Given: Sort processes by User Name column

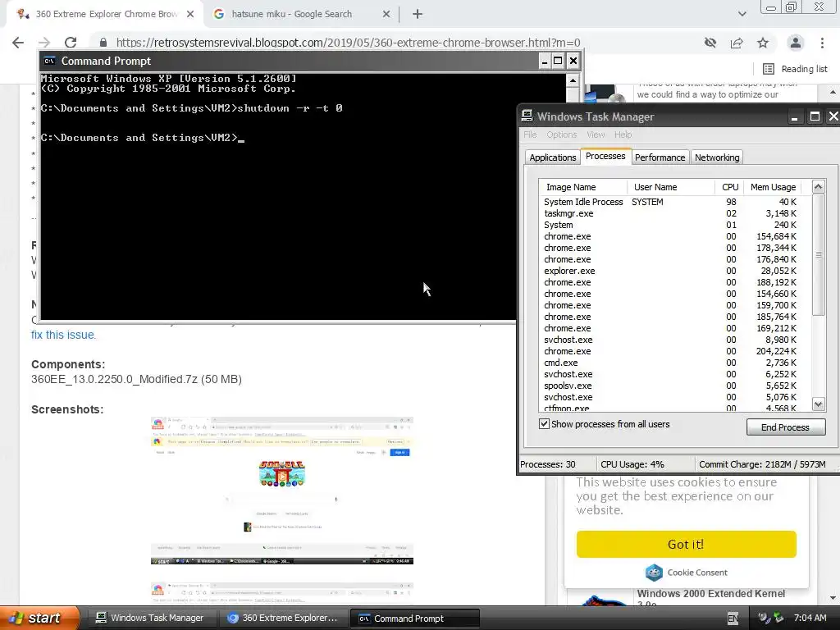Looking at the screenshot, I should tap(671, 187).
